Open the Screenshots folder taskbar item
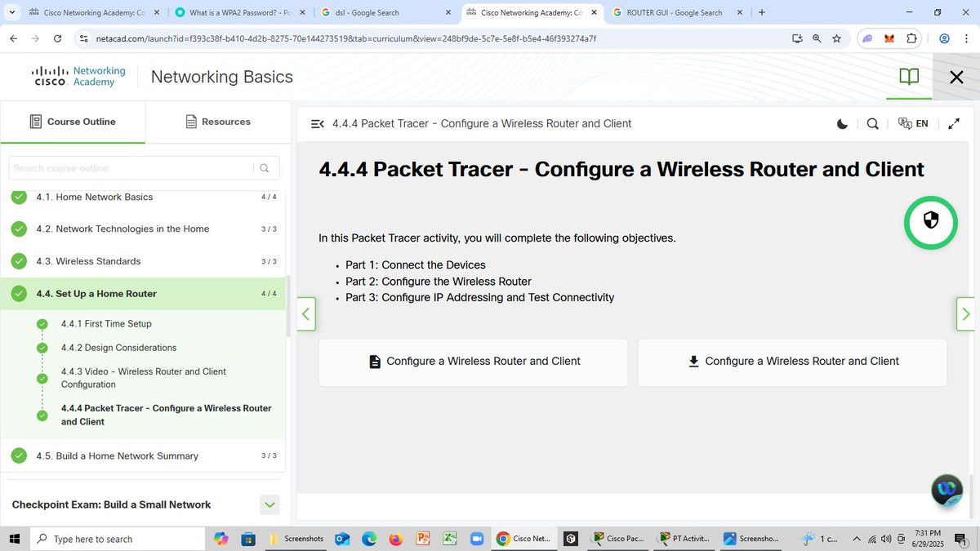The height and width of the screenshot is (551, 980). (x=296, y=539)
